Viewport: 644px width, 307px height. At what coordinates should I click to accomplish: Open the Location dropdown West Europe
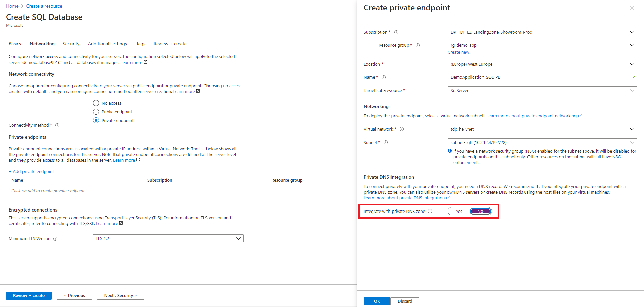(542, 64)
